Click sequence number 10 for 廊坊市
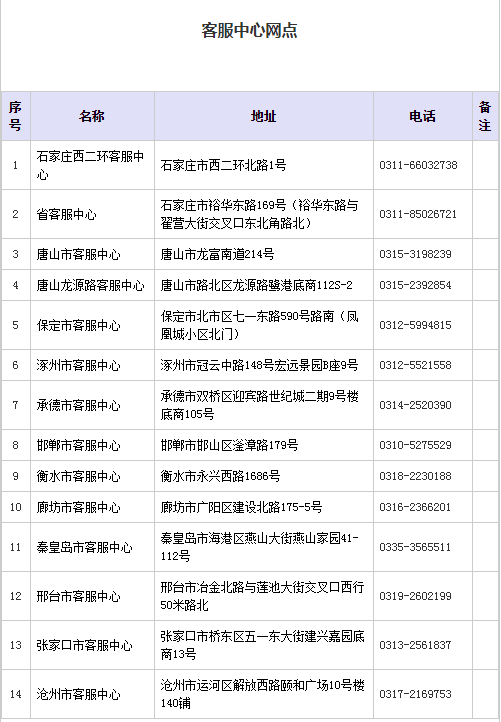 pos(16,507)
